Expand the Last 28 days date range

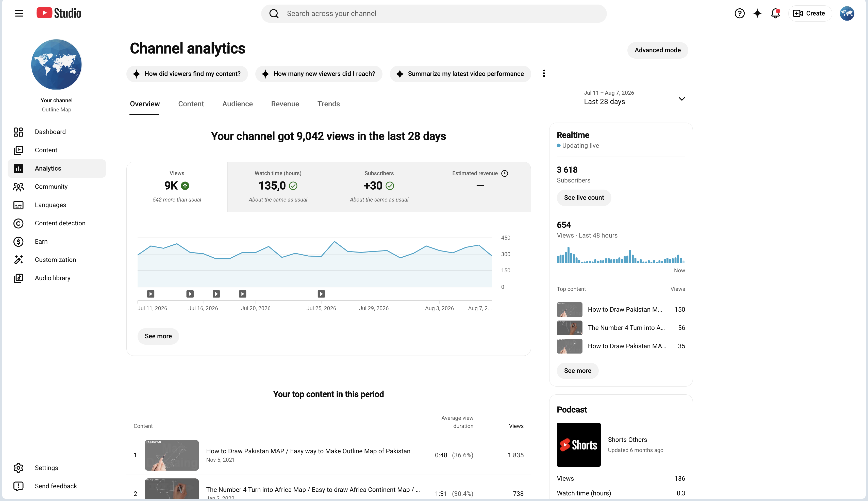point(635,98)
